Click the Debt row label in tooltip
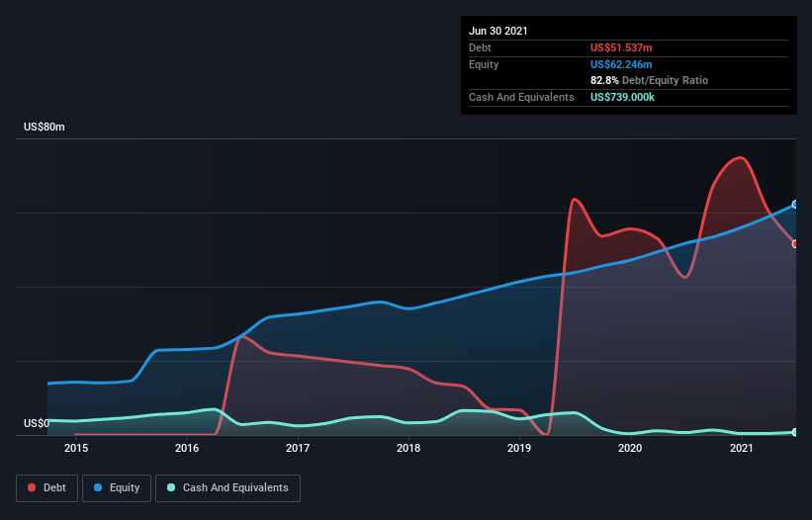This screenshot has width=812, height=520. point(480,47)
